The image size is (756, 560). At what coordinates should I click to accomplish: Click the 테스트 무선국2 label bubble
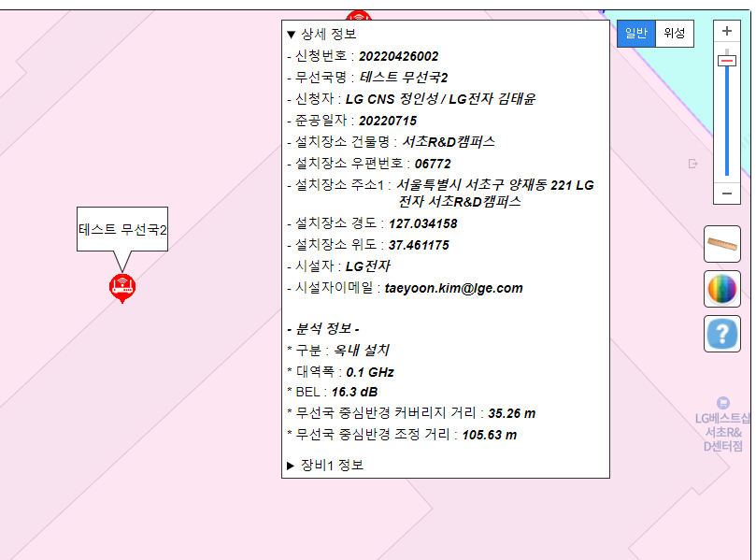121,229
